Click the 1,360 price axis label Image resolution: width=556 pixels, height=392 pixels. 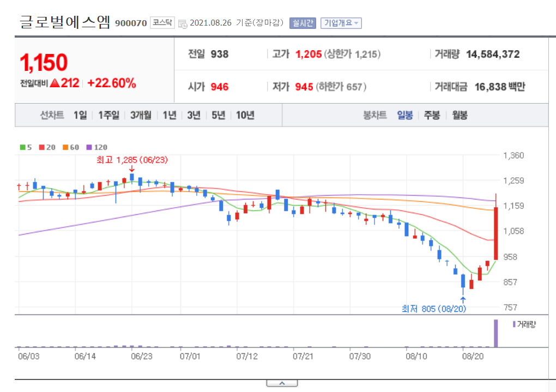513,155
